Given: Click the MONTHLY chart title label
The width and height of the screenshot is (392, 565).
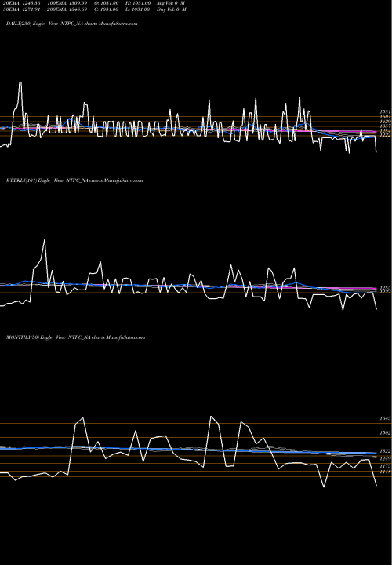Looking at the screenshot, I should tap(75, 337).
